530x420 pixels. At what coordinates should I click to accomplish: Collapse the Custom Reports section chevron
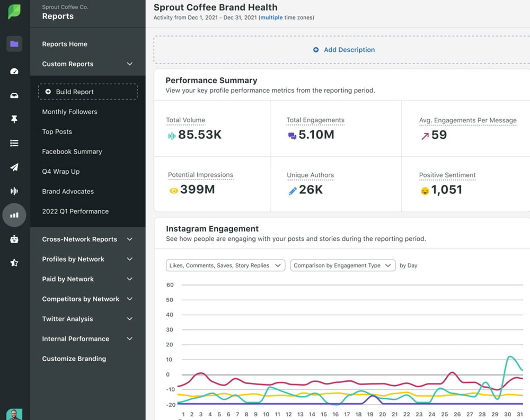129,64
